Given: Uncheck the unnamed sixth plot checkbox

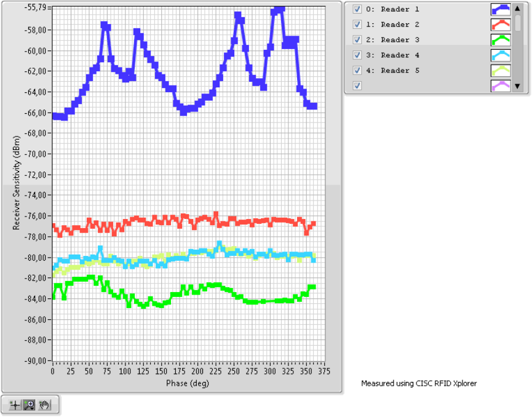Looking at the screenshot, I should click(357, 85).
